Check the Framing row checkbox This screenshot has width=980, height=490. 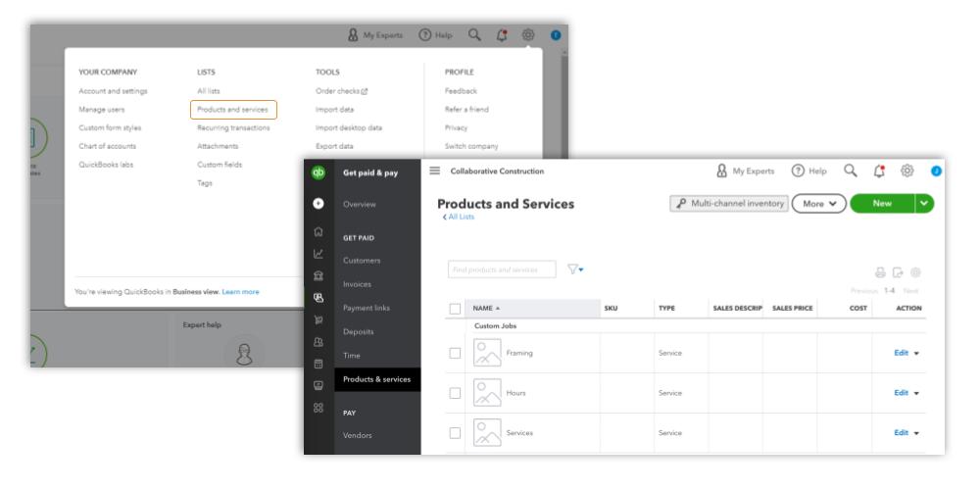[x=455, y=353]
